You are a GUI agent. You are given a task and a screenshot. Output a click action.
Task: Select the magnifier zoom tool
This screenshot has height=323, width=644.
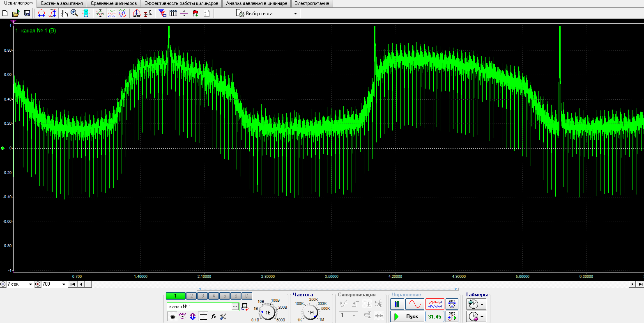pos(74,13)
